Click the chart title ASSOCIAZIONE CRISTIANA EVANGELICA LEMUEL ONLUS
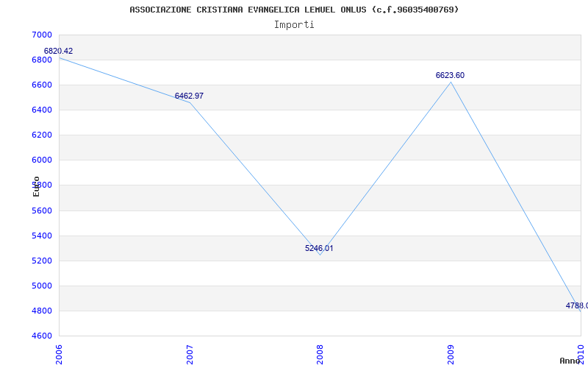The image size is (588, 368). coord(294,10)
